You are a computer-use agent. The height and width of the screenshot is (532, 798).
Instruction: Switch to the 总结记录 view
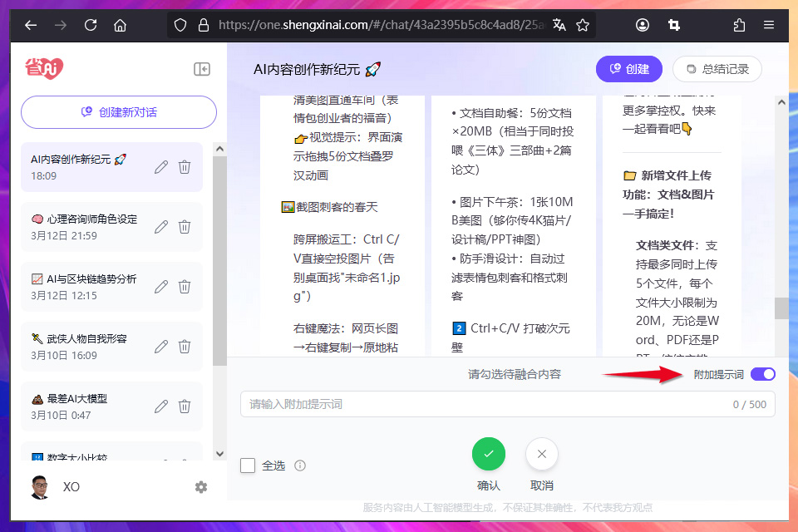tap(717, 70)
